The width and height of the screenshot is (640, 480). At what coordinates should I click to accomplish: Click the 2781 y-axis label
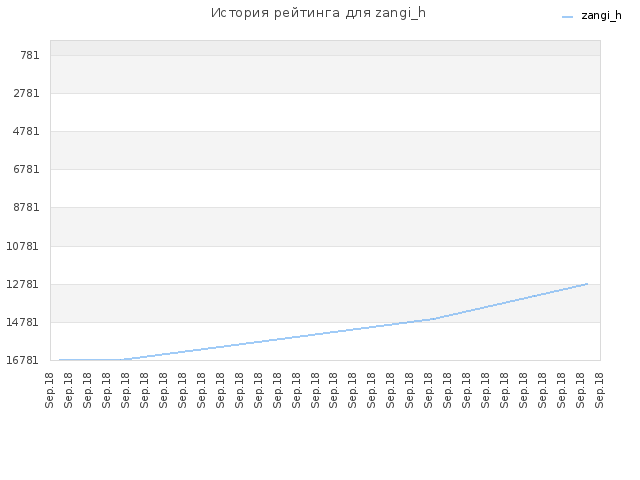27,93
